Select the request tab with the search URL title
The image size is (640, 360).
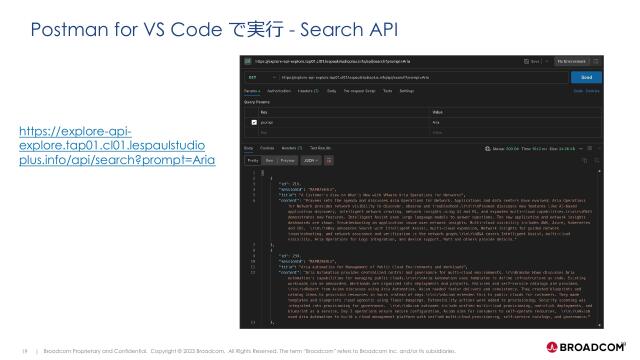333,61
